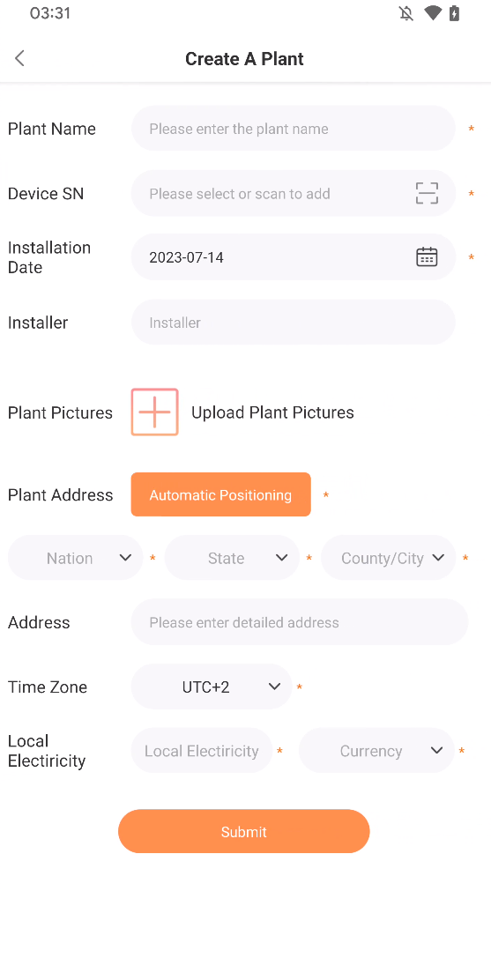The height and width of the screenshot is (980, 491).
Task: Submit the plant creation form
Action: [x=244, y=831]
